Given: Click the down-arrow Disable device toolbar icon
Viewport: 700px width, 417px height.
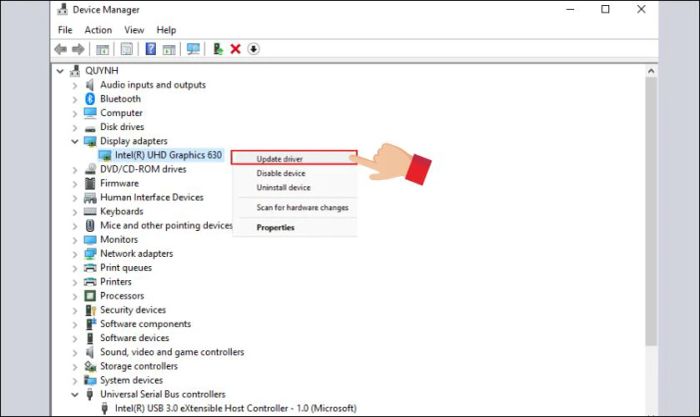Looking at the screenshot, I should 253,49.
